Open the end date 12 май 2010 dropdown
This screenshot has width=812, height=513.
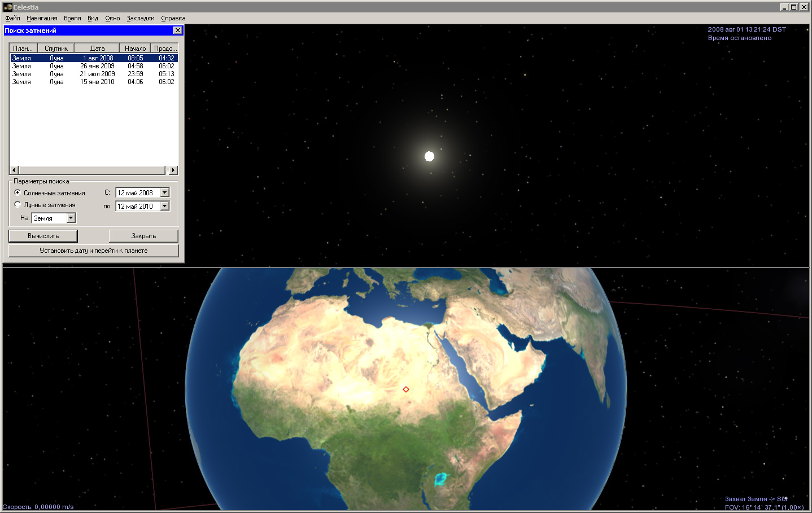165,206
